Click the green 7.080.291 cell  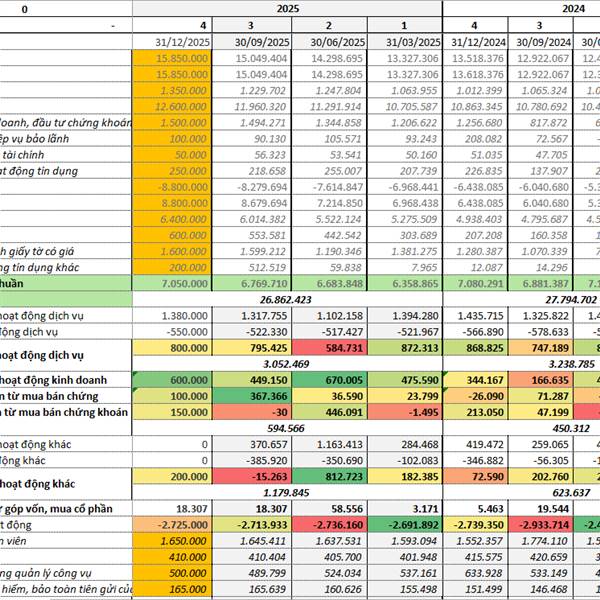click(475, 283)
